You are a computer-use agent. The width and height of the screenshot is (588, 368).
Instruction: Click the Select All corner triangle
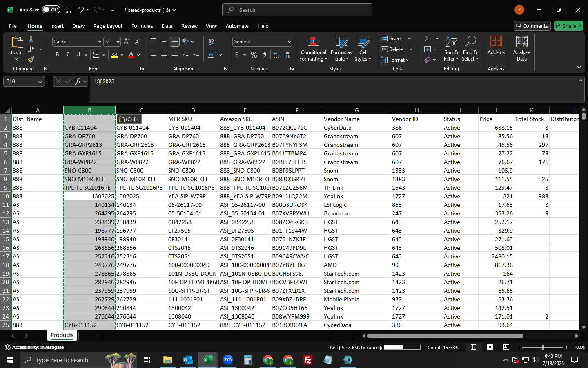[7, 110]
